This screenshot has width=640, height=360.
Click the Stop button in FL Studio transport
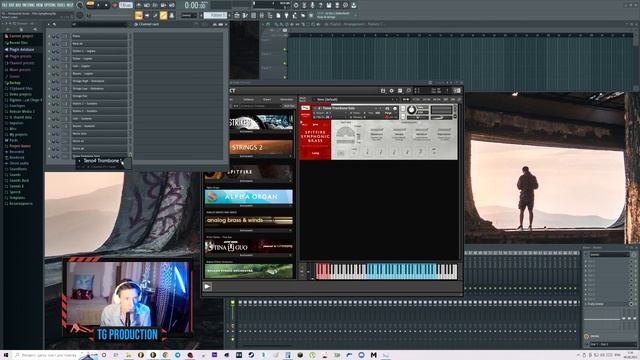point(106,5)
